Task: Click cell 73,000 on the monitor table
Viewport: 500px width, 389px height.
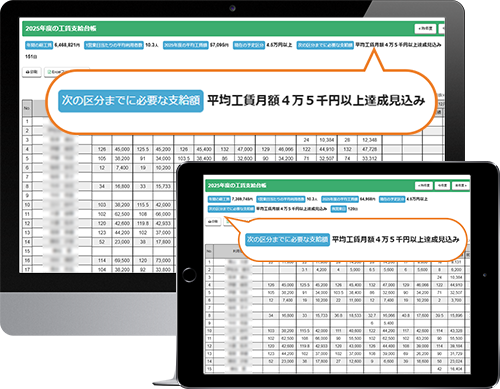Action: pos(163,260)
